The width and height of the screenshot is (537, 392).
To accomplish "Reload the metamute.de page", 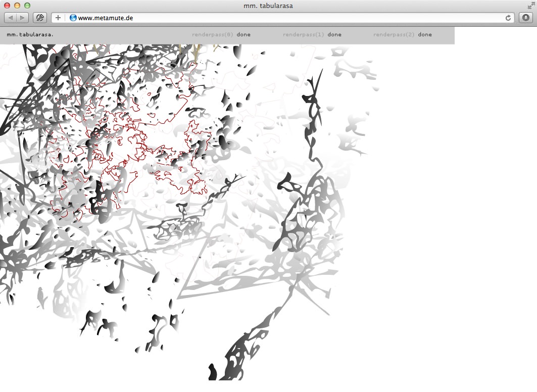I will [509, 18].
